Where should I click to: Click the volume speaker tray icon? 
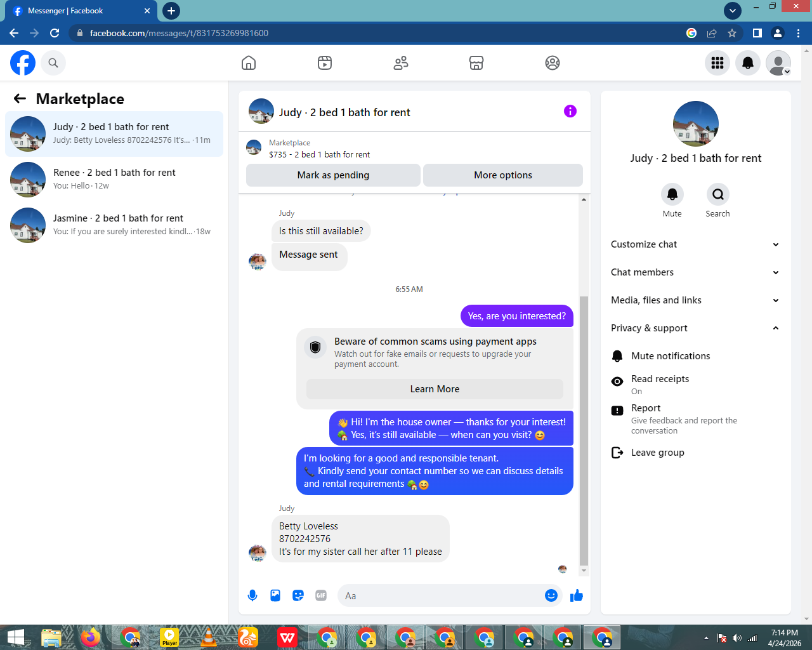tap(737, 638)
